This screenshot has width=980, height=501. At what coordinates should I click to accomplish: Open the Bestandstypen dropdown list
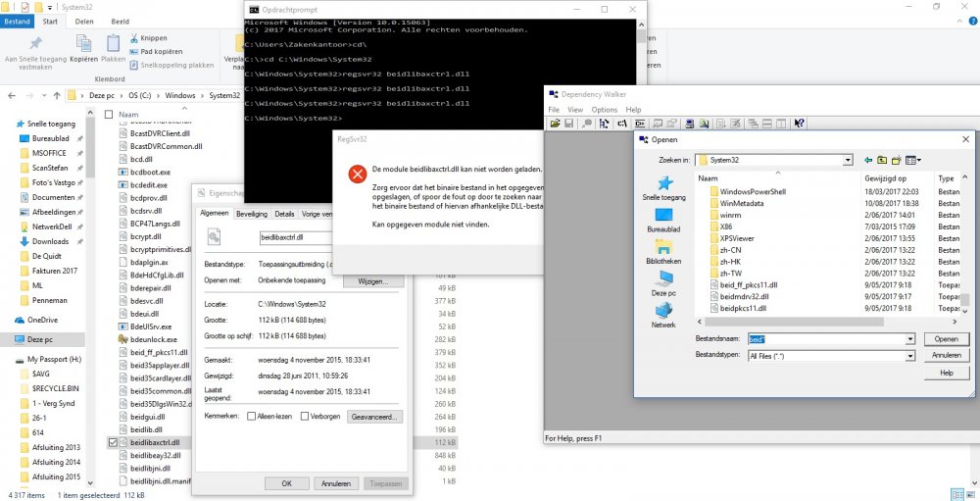tap(910, 356)
